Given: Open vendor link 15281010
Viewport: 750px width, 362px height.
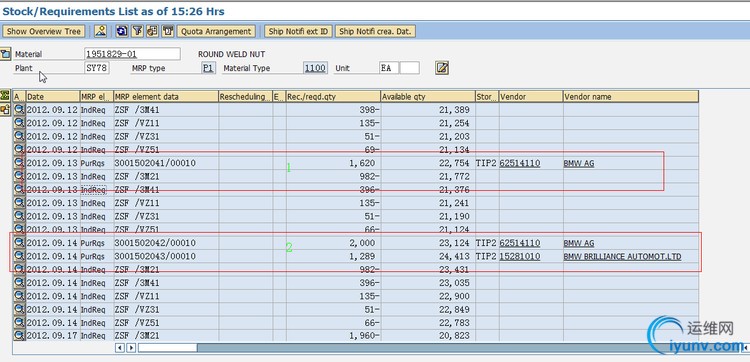Looking at the screenshot, I should click(x=520, y=256).
